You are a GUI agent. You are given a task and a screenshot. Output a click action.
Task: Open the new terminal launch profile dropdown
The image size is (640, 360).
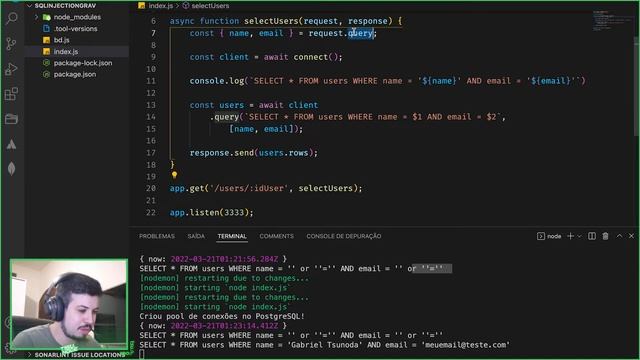pyautogui.click(x=579, y=236)
